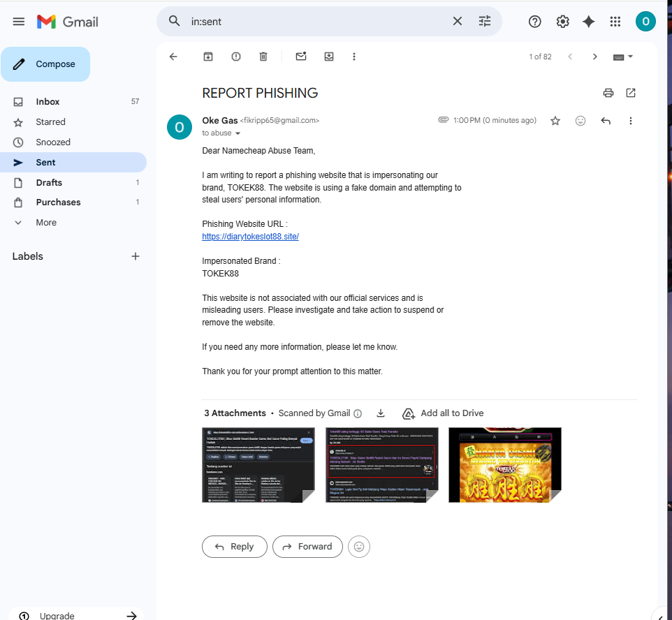Viewport: 672px width, 620px height.
Task: Compose a new email
Action: (45, 64)
